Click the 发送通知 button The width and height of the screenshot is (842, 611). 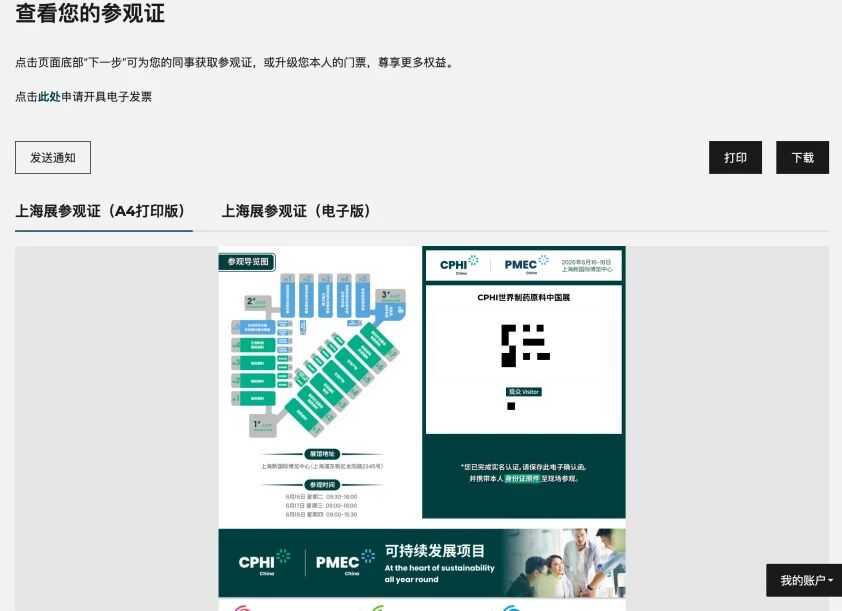pos(53,158)
